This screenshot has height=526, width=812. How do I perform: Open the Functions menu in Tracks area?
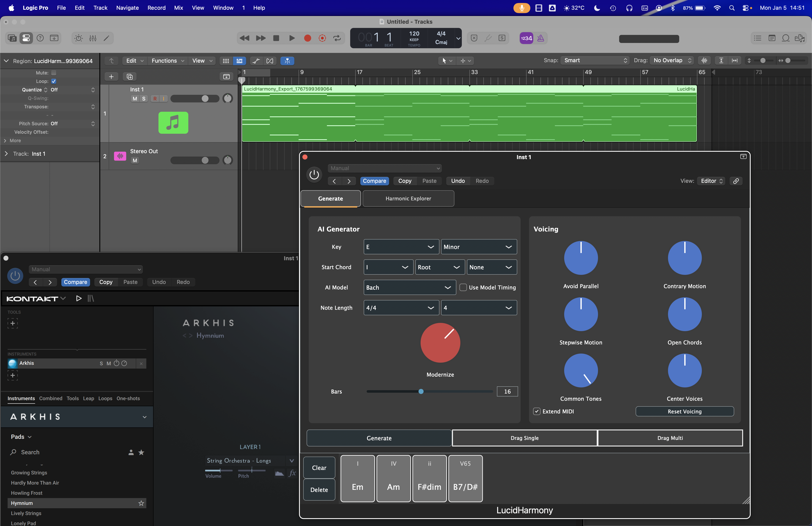click(x=167, y=61)
